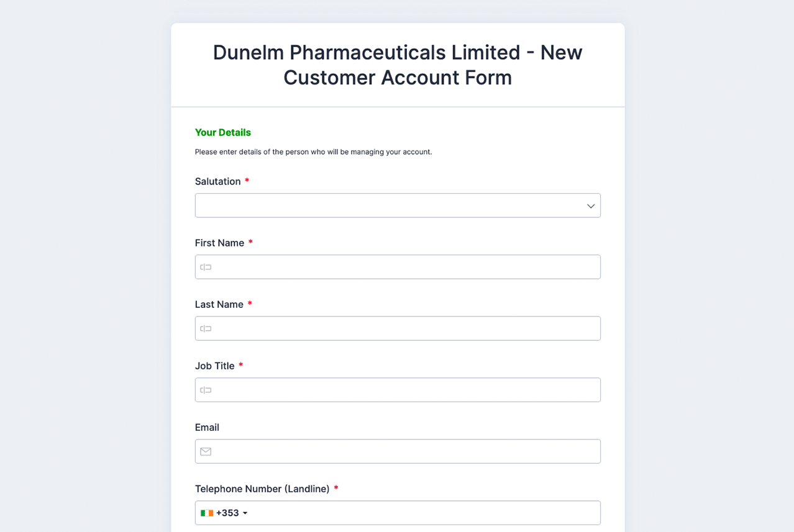Image resolution: width=794 pixels, height=532 pixels.
Task: Select the Job Title text box
Action: click(404, 390)
